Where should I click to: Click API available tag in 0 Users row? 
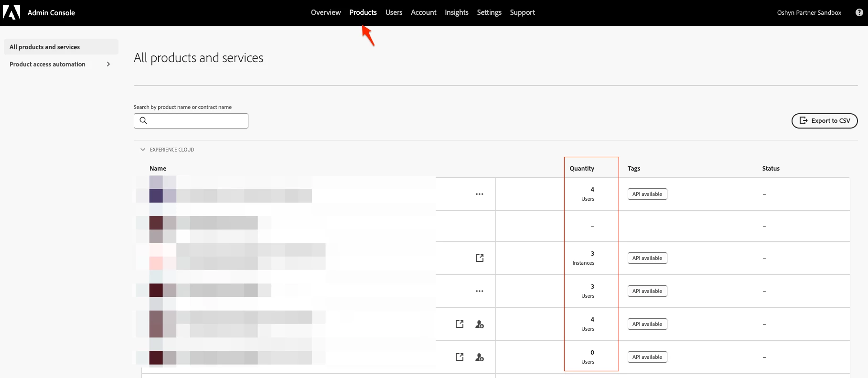pos(647,357)
